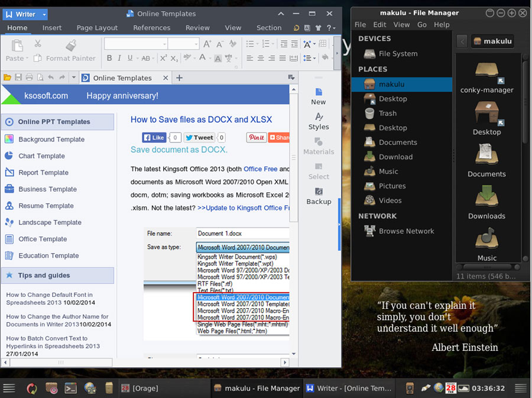Open bullet list style dropdown arrow
The height and width of the screenshot is (398, 532).
pos(257,44)
